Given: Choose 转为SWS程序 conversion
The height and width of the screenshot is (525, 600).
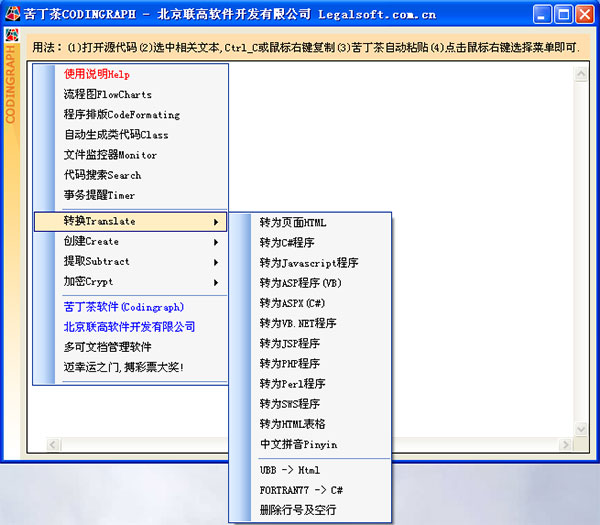Looking at the screenshot, I should click(x=310, y=404).
